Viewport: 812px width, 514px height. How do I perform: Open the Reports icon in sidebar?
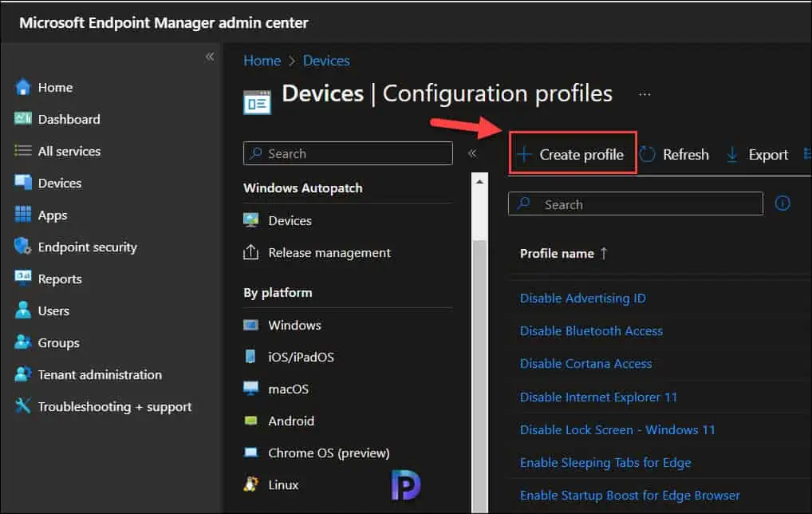point(23,279)
